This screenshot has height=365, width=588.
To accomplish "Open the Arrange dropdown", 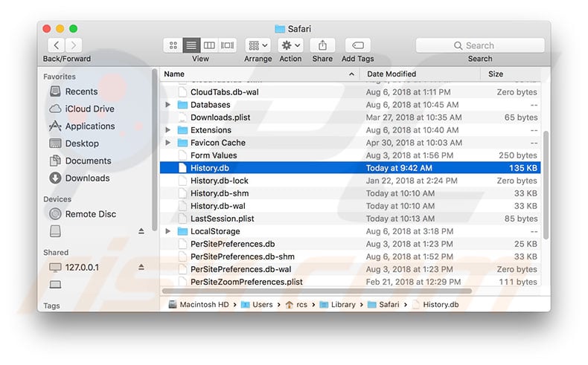I will pos(258,45).
